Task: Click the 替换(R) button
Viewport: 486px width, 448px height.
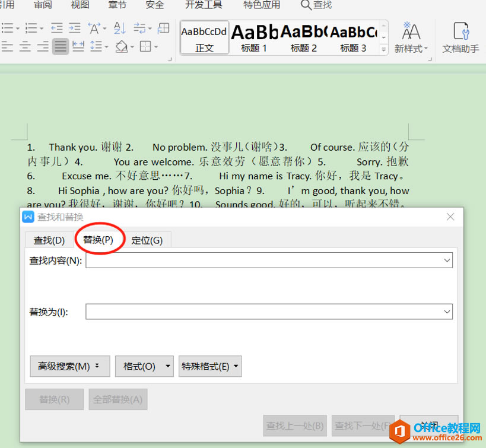Action: click(54, 399)
